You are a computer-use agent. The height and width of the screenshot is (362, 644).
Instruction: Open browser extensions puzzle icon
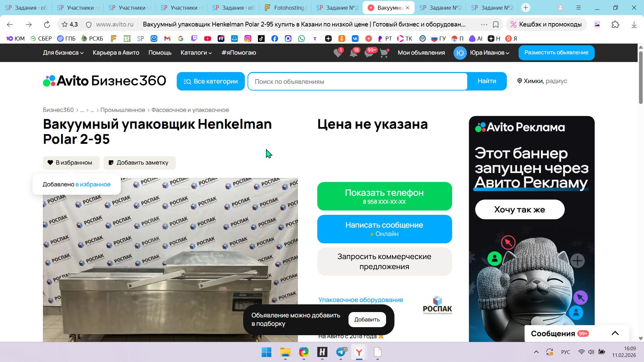(615, 24)
